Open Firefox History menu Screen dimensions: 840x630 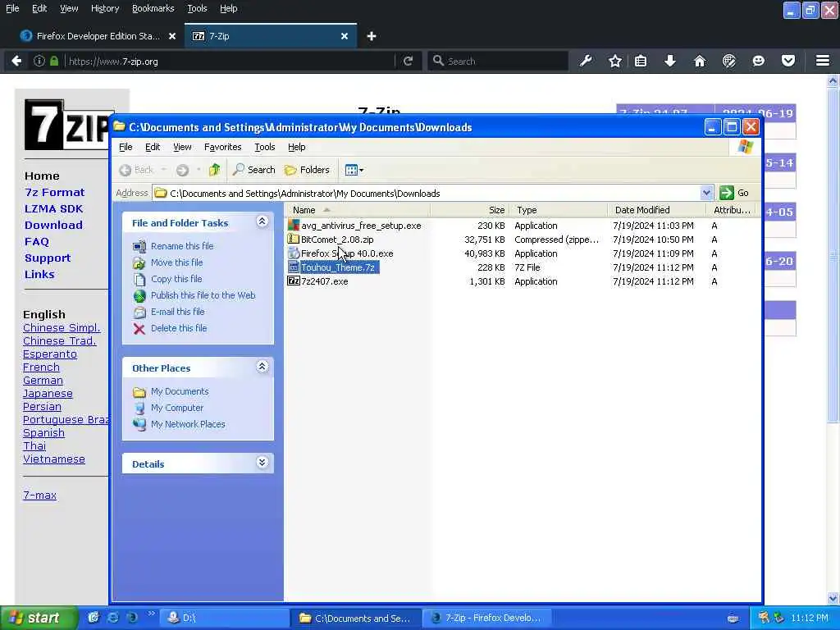(105, 8)
